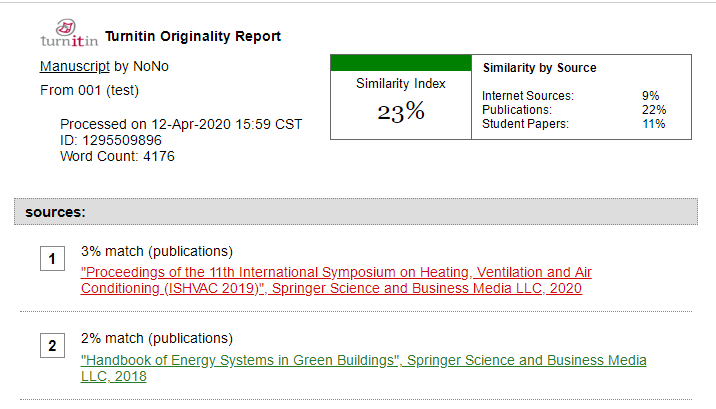This screenshot has width=716, height=409.
Task: Click the 3% match publications label
Action: 156,251
